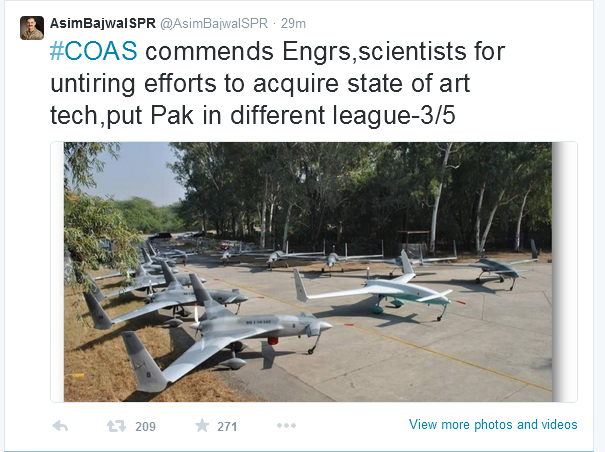
Task: Click the 209 retweet count
Action: pos(145,427)
